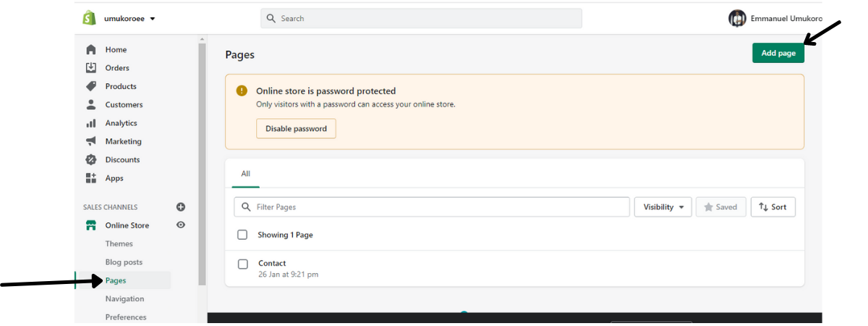Open Analytics in sidebar
868x326 pixels.
[121, 123]
